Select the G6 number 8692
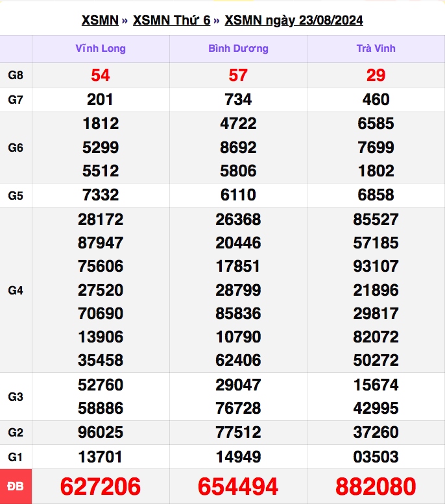 (x=238, y=147)
